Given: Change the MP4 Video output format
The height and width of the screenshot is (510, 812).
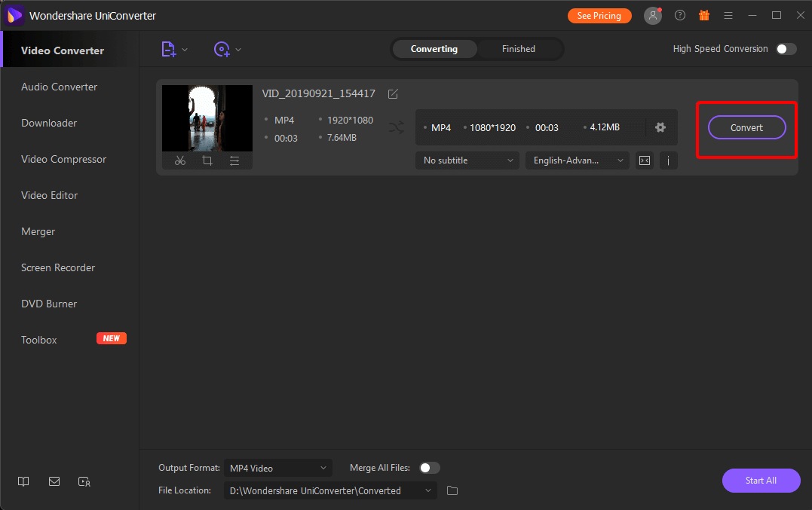Looking at the screenshot, I should point(277,467).
